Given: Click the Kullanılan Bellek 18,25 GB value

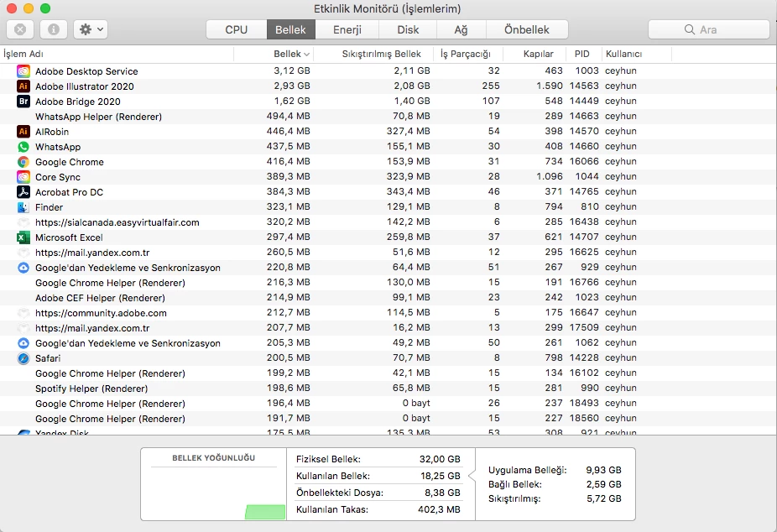Looking at the screenshot, I should click(440, 476).
